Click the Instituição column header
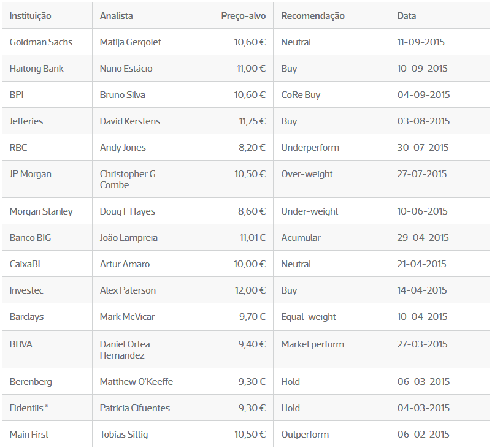Image resolution: width=492 pixels, height=448 pixels. [x=30, y=16]
